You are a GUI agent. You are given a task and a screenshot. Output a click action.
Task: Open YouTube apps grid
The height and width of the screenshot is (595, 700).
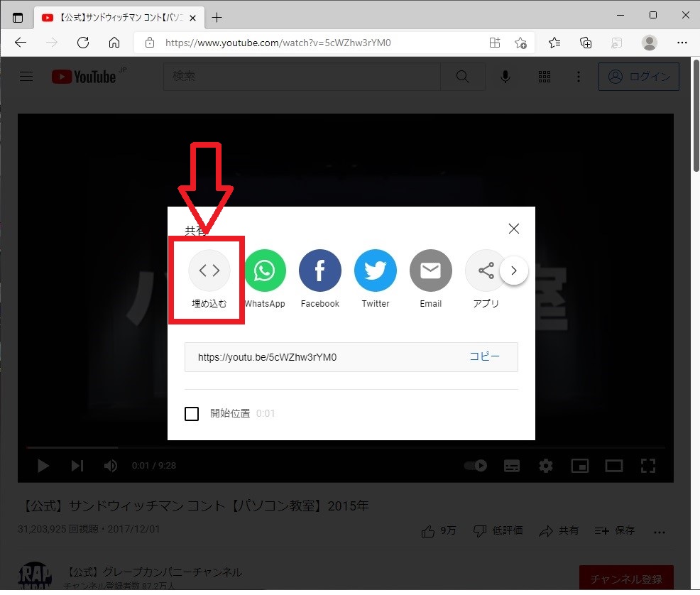click(545, 77)
